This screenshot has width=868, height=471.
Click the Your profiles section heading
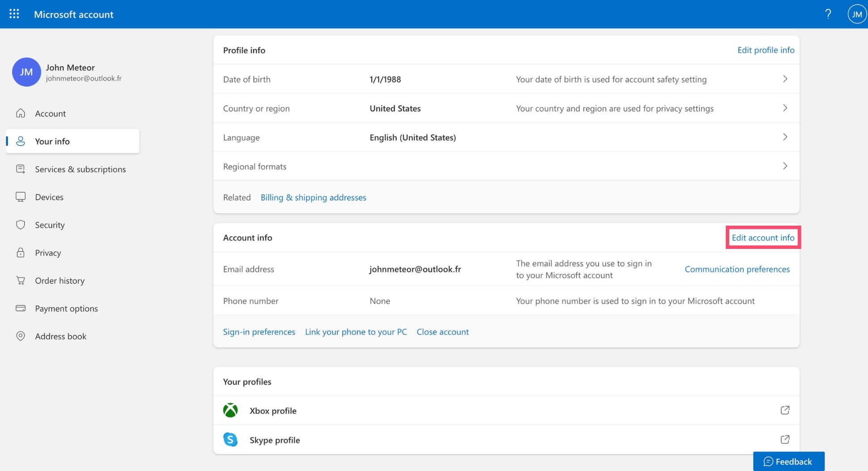tap(247, 382)
